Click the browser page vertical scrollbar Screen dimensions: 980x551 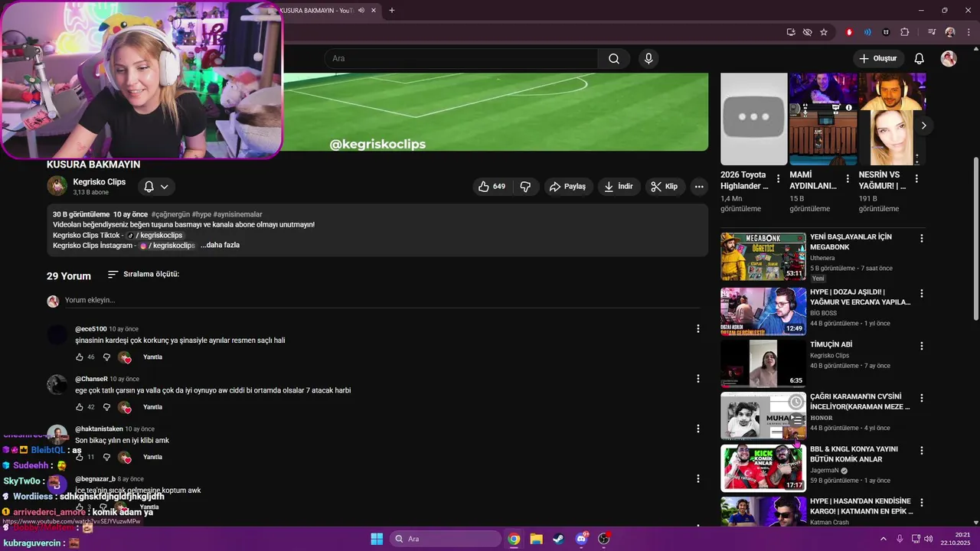[x=975, y=239]
